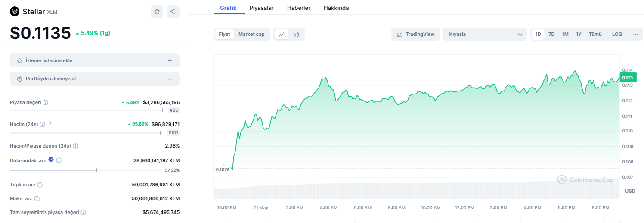Open the Kıyasla compare dropdown

[485, 34]
